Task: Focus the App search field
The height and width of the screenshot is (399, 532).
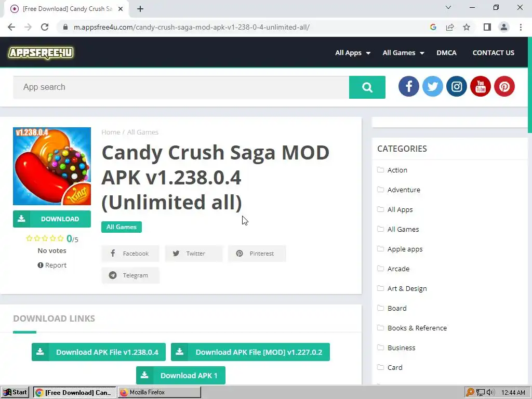Action: point(181,87)
